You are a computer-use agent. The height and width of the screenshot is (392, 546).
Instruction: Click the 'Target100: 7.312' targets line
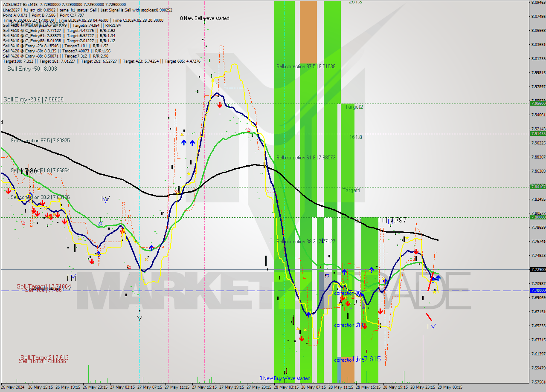[x=102, y=61]
